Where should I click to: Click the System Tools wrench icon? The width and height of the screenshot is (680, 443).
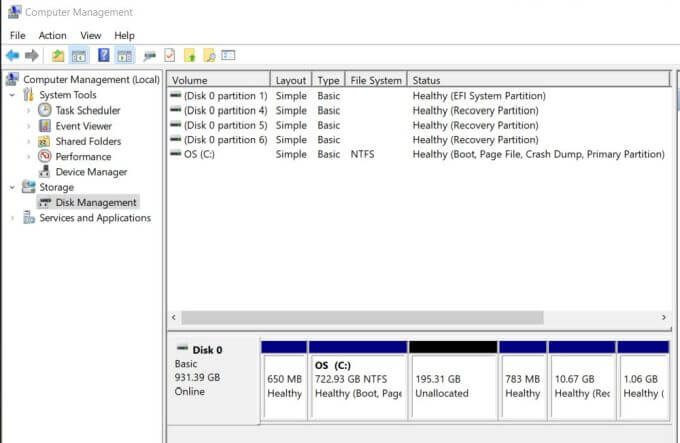[29, 94]
